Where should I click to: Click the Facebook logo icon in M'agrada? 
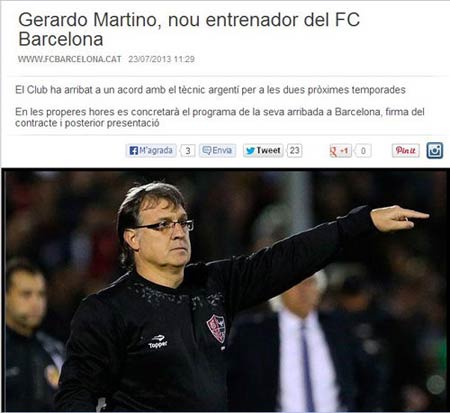(x=133, y=151)
